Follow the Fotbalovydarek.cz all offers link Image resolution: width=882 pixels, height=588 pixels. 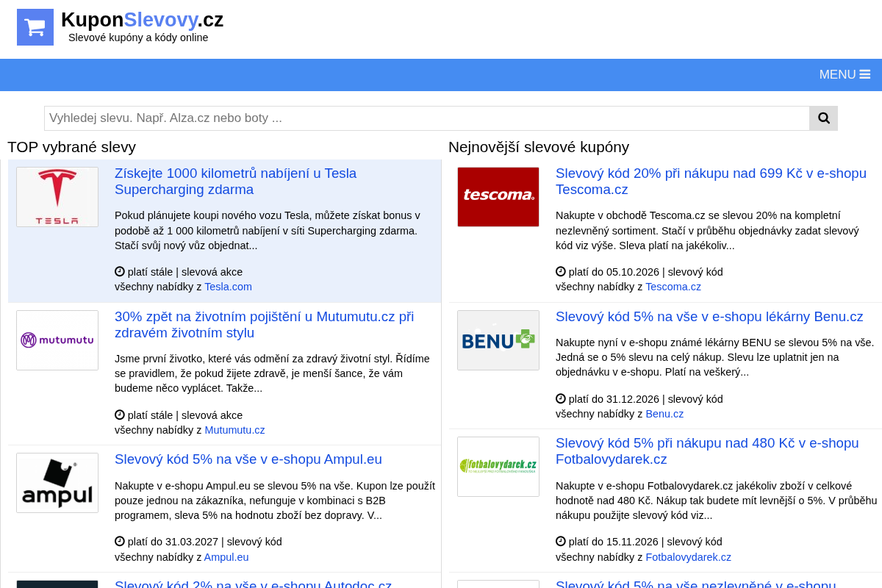[x=688, y=557]
